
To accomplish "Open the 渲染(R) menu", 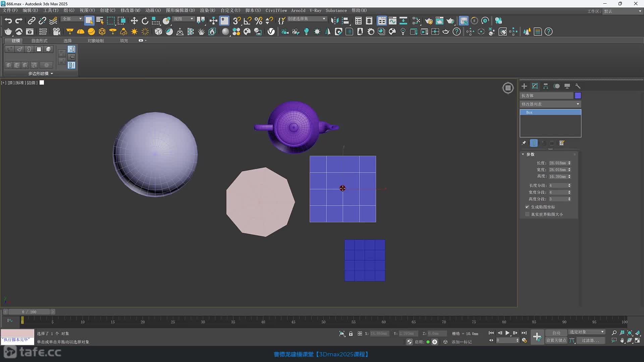I will (208, 10).
